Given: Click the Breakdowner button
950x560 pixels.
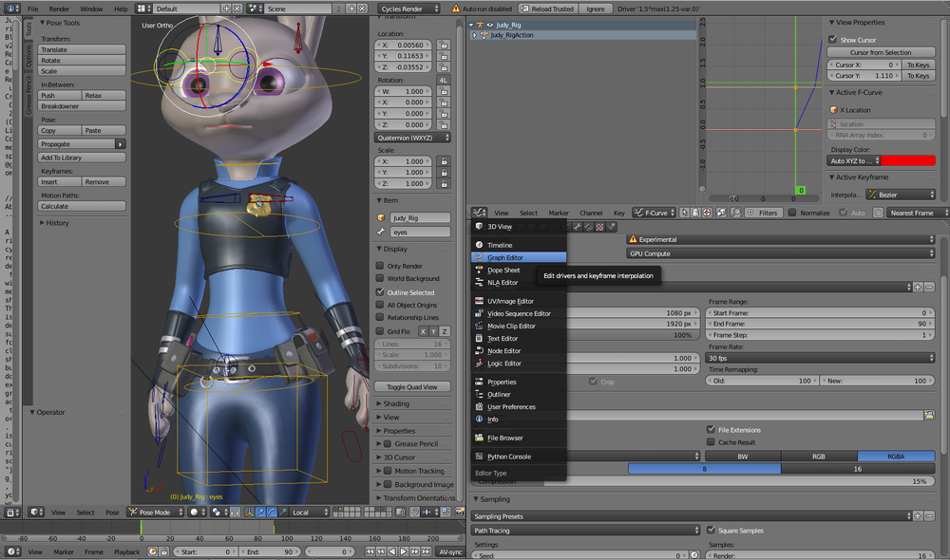Looking at the screenshot, I should (82, 106).
